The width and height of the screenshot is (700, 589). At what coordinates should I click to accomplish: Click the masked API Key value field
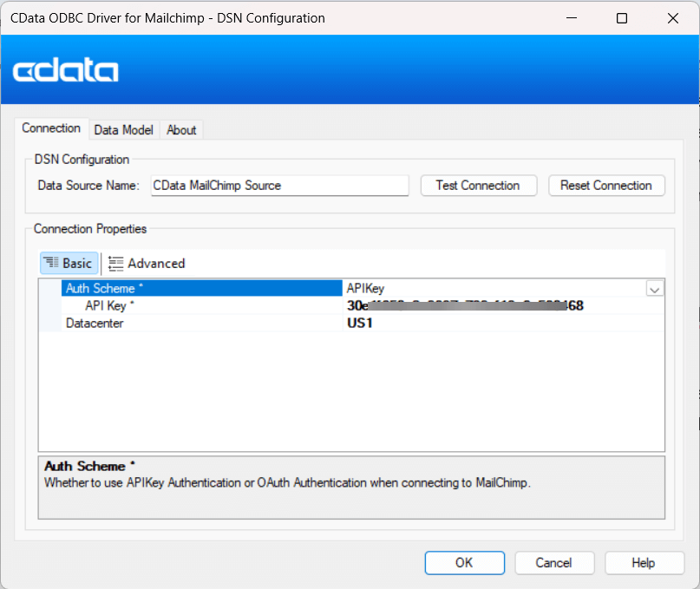tap(503, 305)
